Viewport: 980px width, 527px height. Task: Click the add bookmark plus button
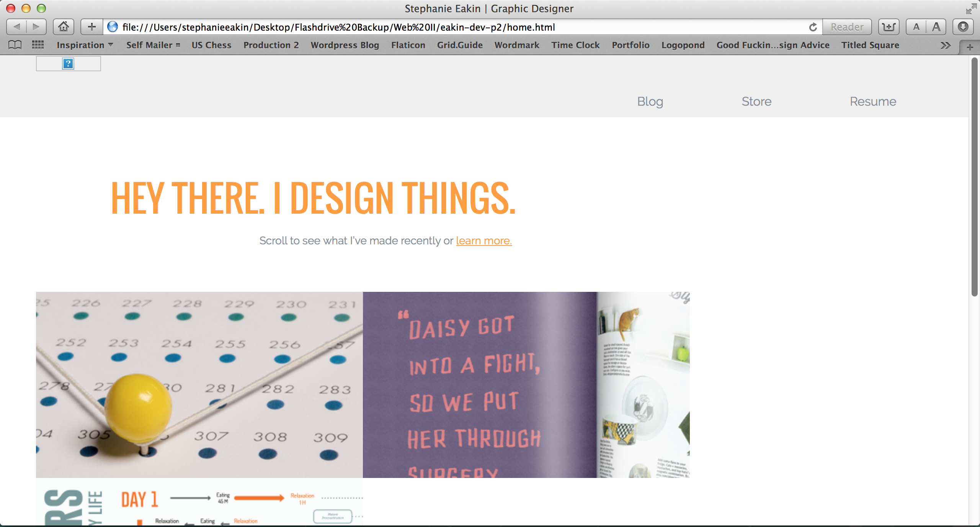tap(91, 27)
